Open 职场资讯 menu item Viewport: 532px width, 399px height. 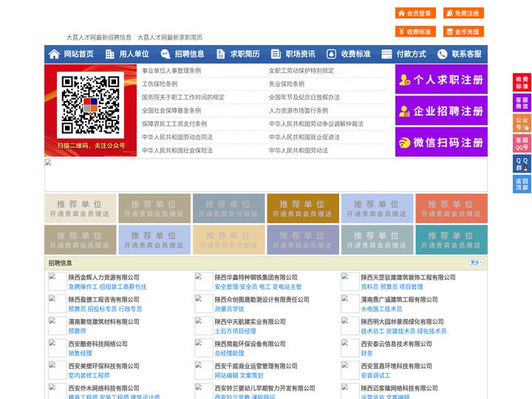[x=300, y=54]
